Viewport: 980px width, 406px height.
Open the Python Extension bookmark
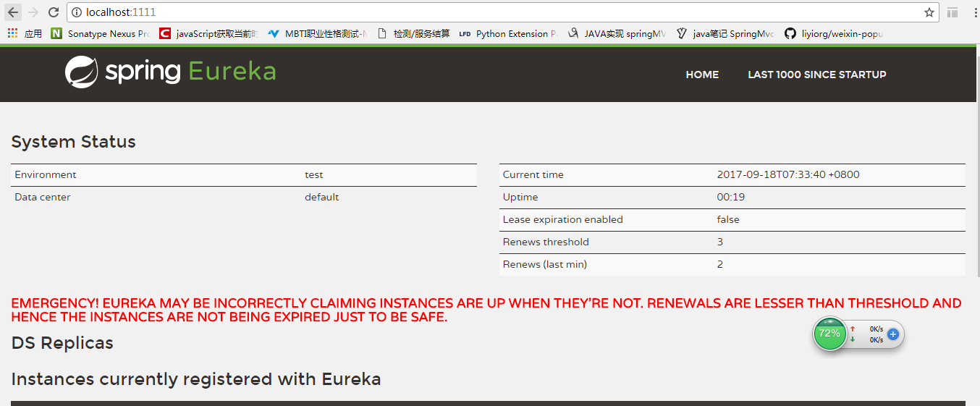[509, 33]
